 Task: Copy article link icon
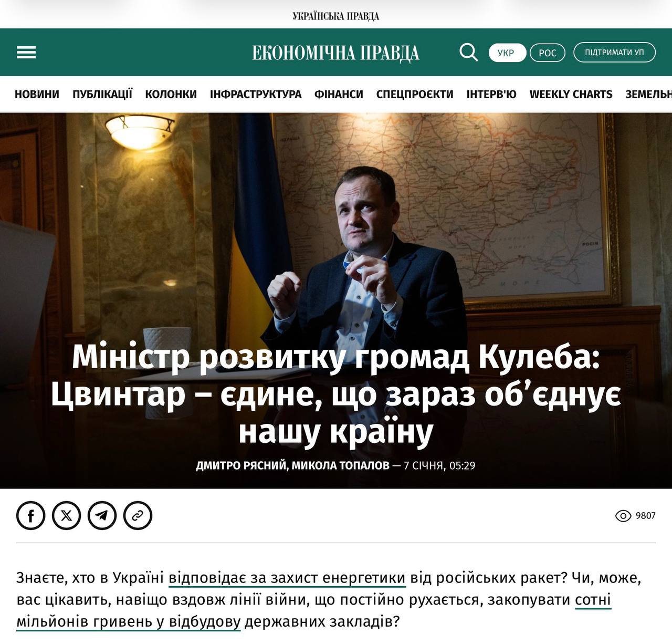[138, 515]
